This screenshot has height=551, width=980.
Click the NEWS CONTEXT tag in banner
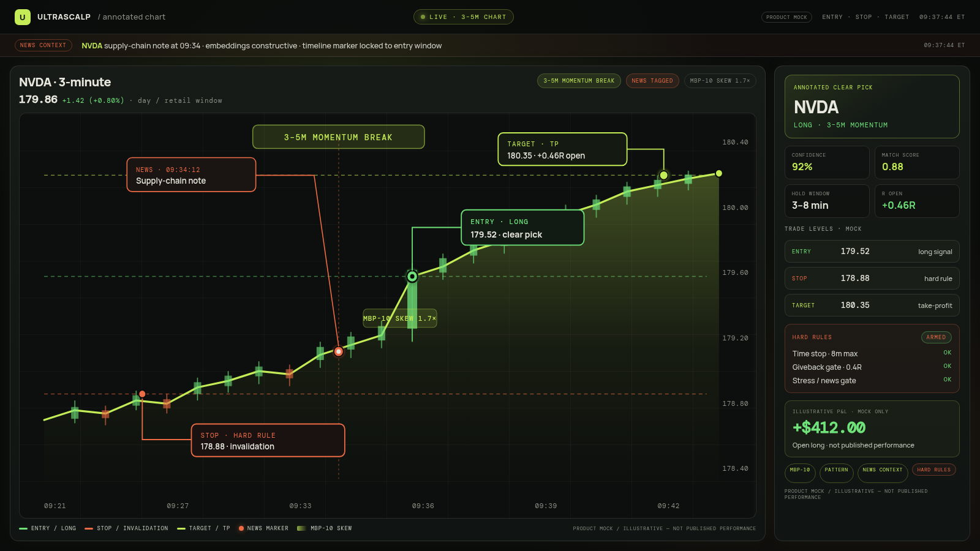[x=43, y=45]
